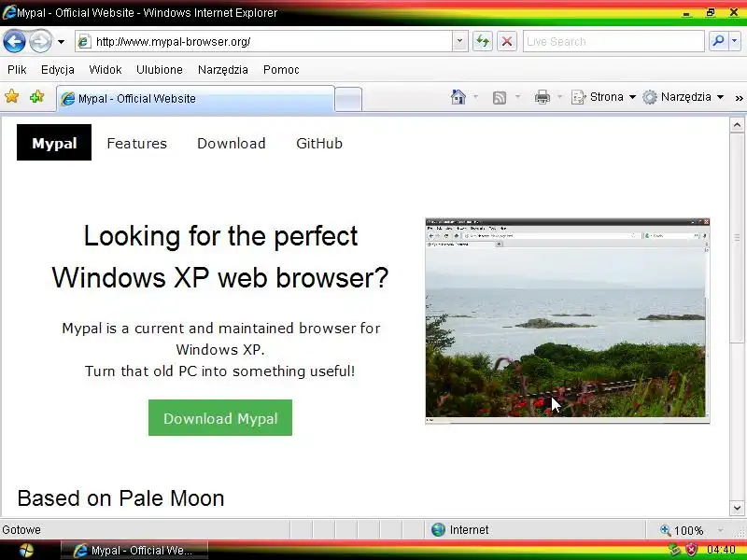Open the GitHub link
Image resolution: width=747 pixels, height=560 pixels.
(319, 143)
